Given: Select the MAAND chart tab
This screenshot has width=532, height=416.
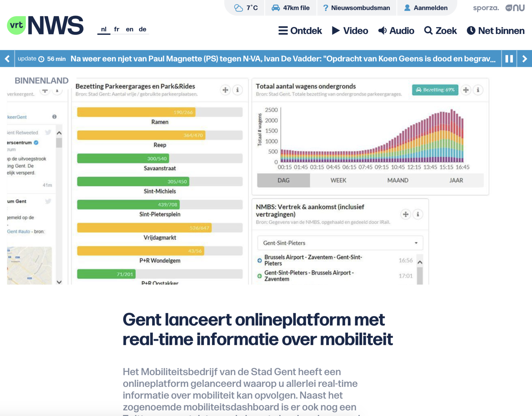Looking at the screenshot, I should [398, 180].
